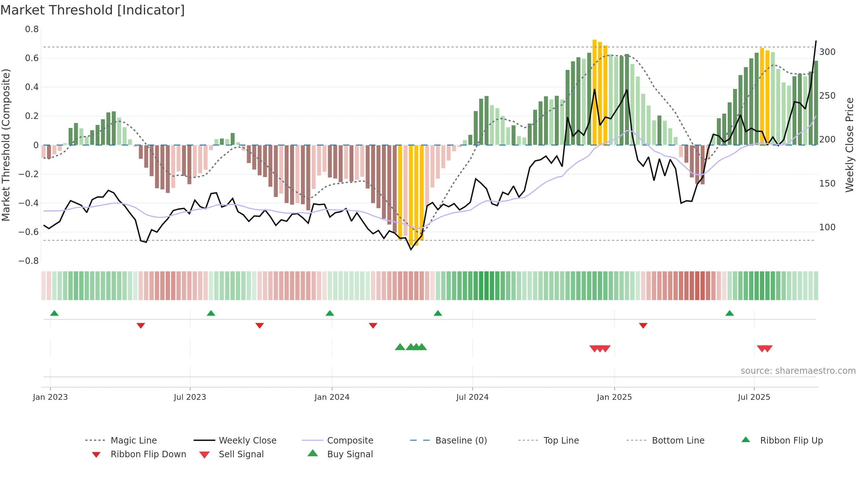Click the ribbon flip down marker after Jan 2024
This screenshot has height=488, width=868.
point(373,326)
